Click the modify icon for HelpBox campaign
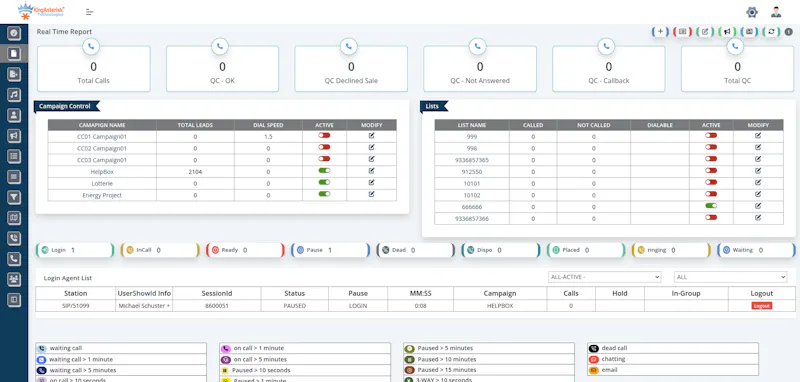800x382 pixels. pyautogui.click(x=371, y=171)
